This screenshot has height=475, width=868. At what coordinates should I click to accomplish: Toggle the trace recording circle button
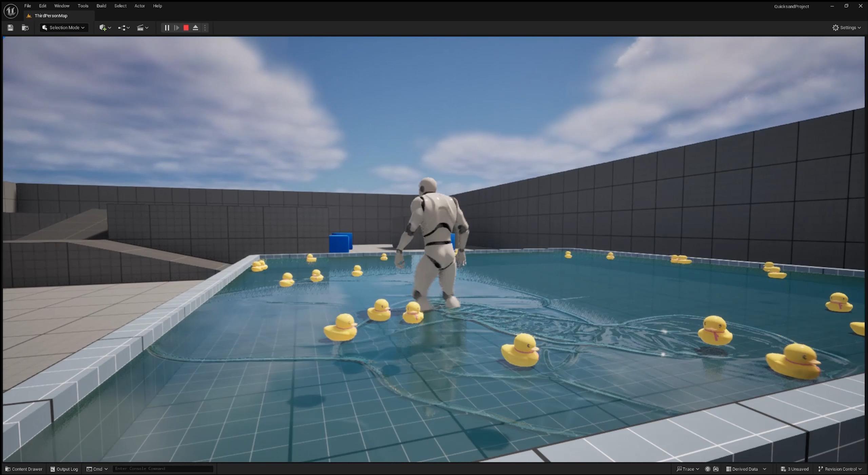pos(708,469)
